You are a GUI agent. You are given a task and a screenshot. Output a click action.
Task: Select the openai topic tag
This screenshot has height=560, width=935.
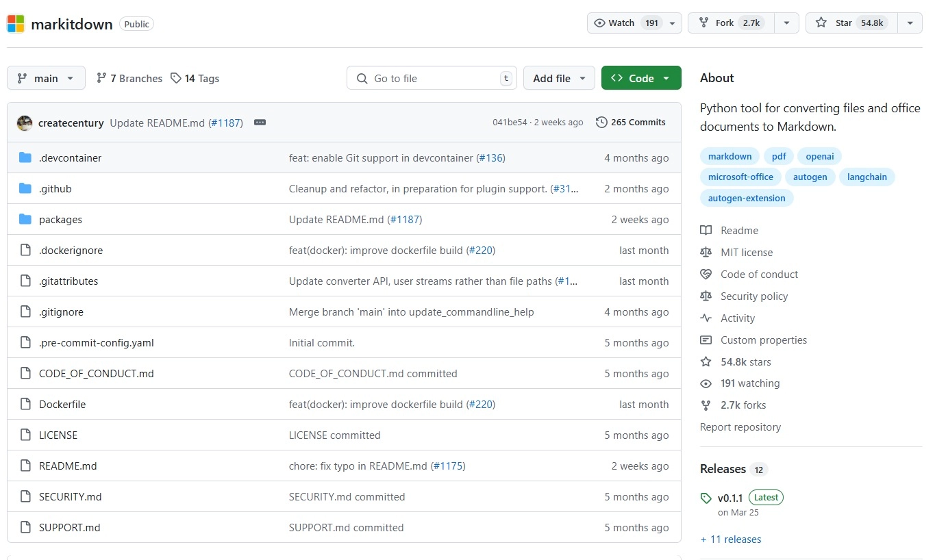819,157
